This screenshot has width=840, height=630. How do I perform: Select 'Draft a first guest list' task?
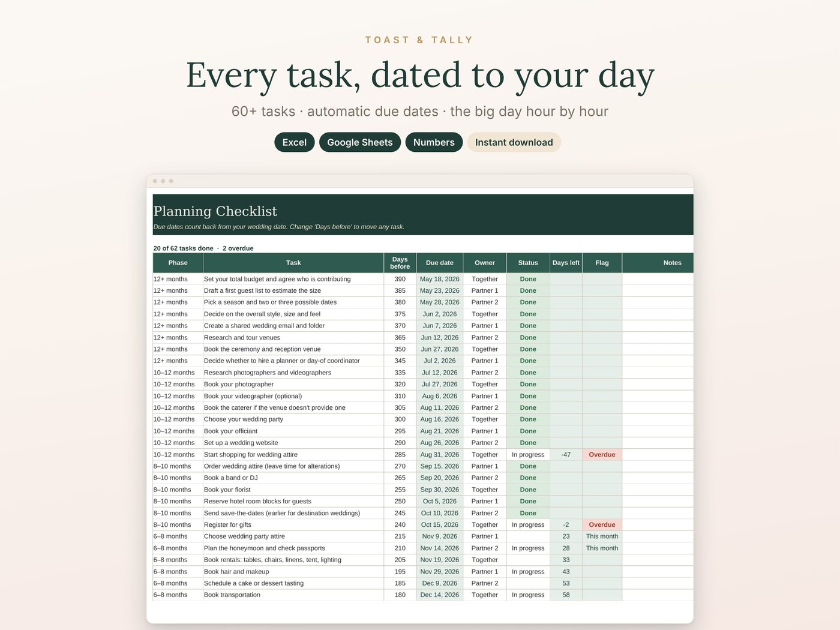pos(293,291)
